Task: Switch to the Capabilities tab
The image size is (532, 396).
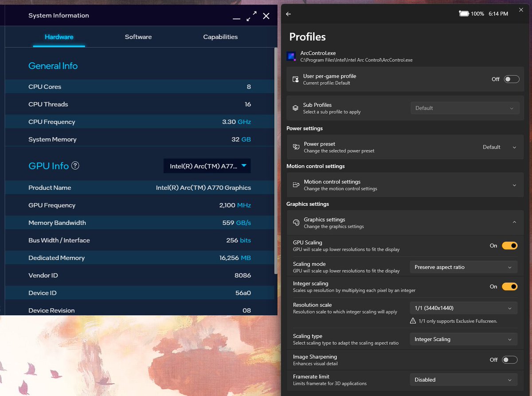Action: tap(220, 37)
